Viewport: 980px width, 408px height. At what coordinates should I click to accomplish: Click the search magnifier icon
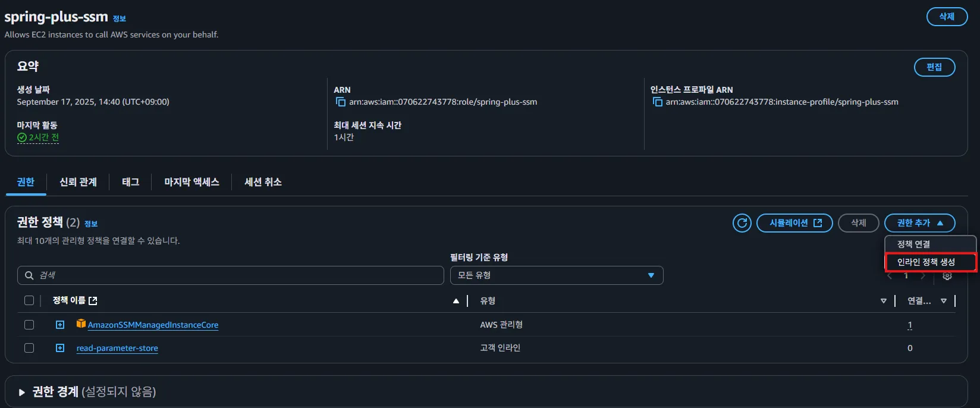click(x=29, y=275)
